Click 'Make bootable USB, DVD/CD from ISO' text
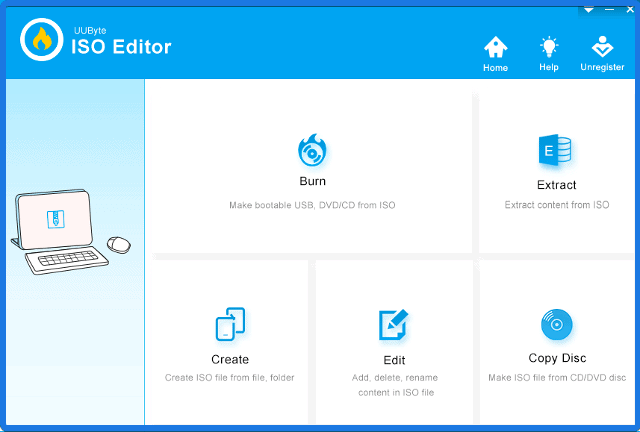The height and width of the screenshot is (432, 640). (x=312, y=205)
